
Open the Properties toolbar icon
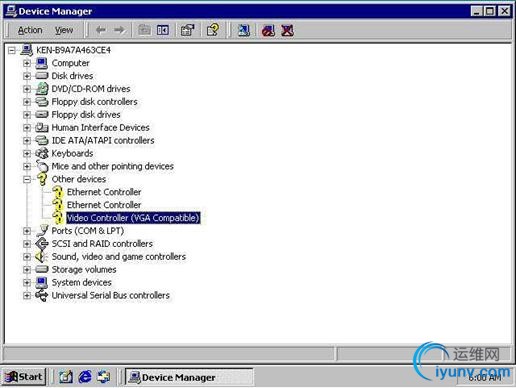[x=187, y=30]
